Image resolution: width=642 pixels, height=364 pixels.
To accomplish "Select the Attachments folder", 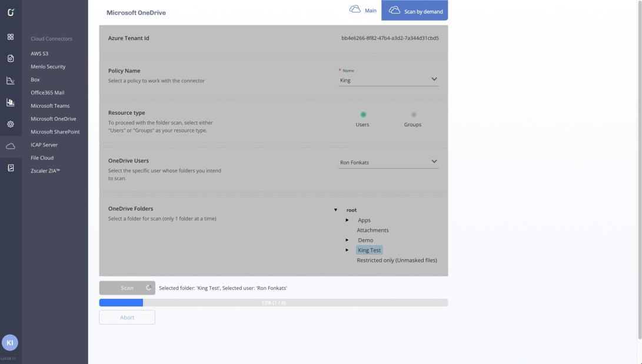I will [x=372, y=231].
